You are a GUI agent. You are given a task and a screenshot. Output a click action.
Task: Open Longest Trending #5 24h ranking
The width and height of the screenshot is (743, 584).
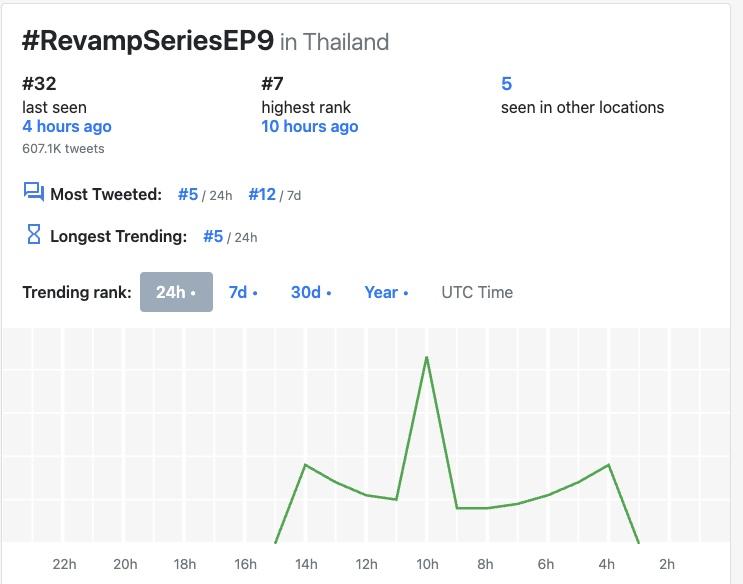[x=213, y=237]
